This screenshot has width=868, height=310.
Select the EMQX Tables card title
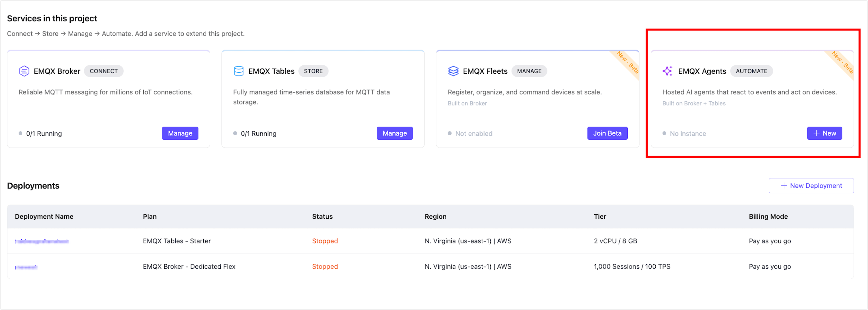coord(271,71)
